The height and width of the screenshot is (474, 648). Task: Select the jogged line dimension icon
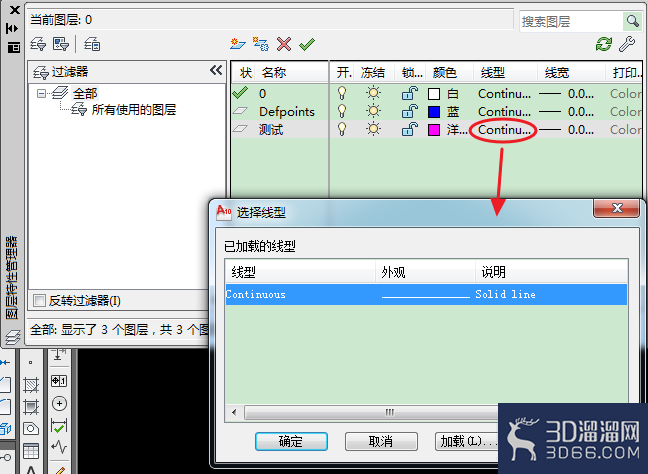tap(59, 447)
